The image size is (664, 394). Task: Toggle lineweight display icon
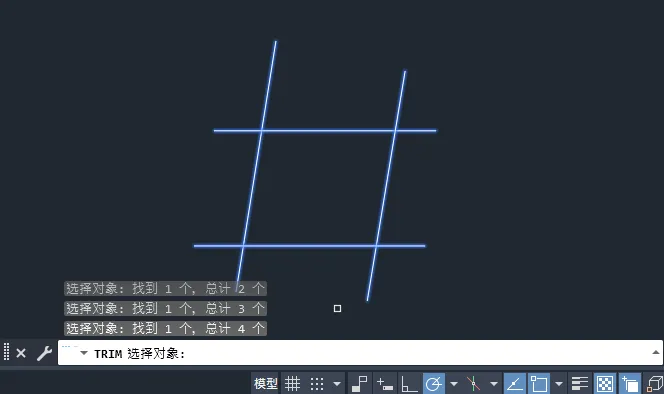tap(580, 384)
